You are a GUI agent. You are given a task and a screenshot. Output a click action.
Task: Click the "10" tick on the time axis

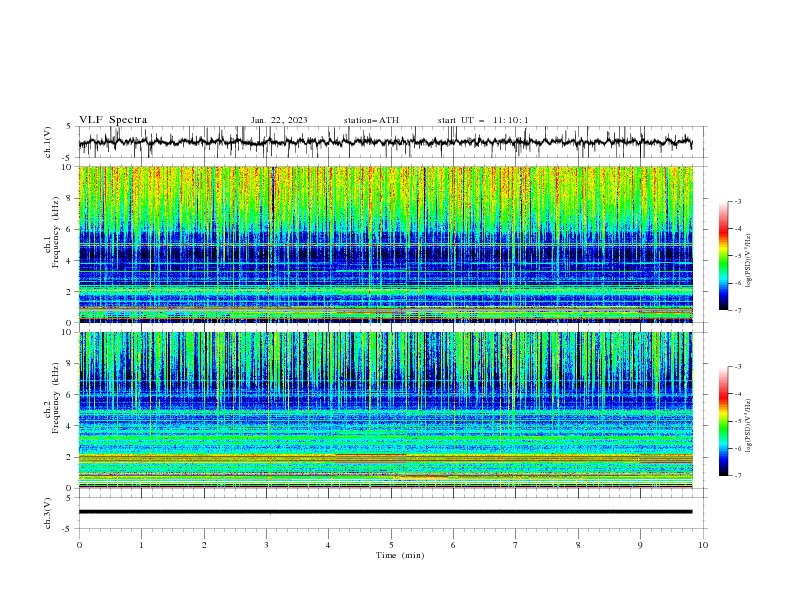tap(703, 545)
